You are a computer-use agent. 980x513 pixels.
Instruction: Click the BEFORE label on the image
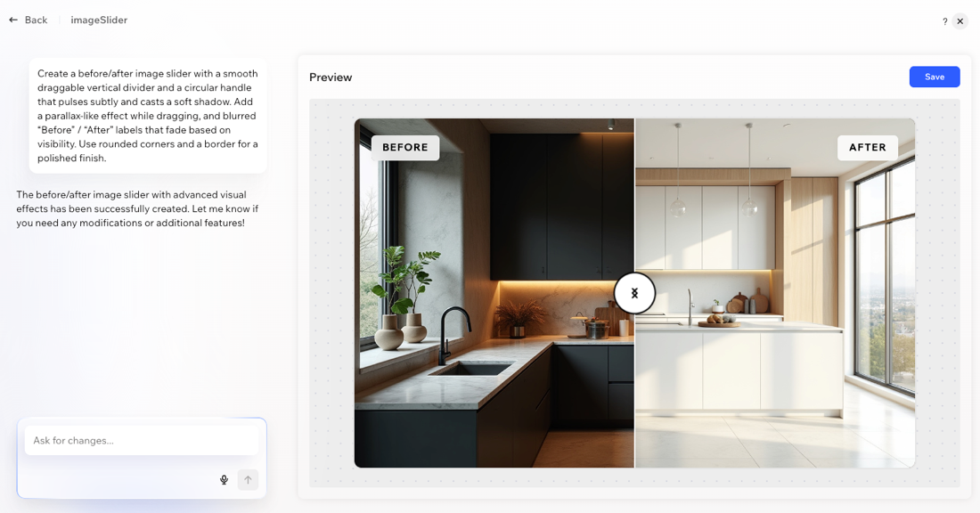405,148
